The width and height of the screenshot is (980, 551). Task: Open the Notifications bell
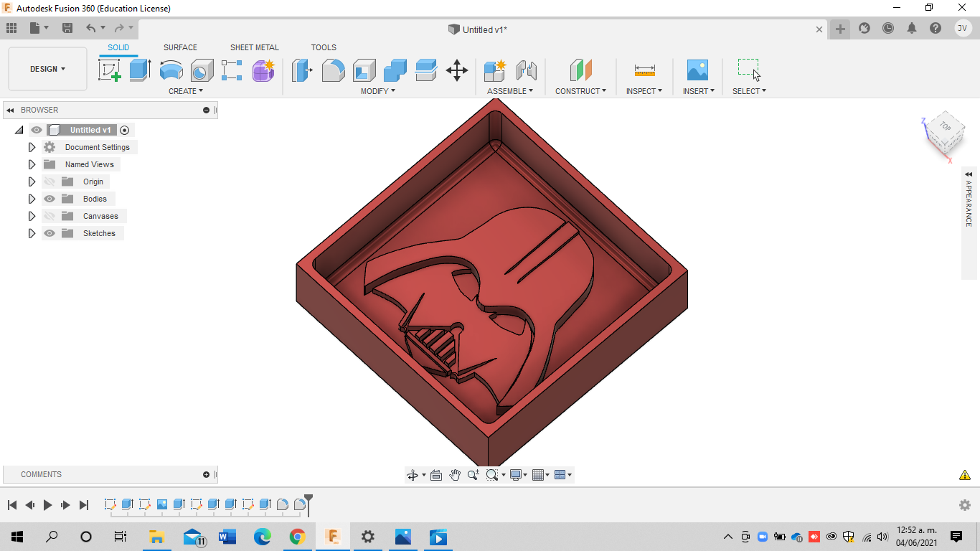click(912, 29)
